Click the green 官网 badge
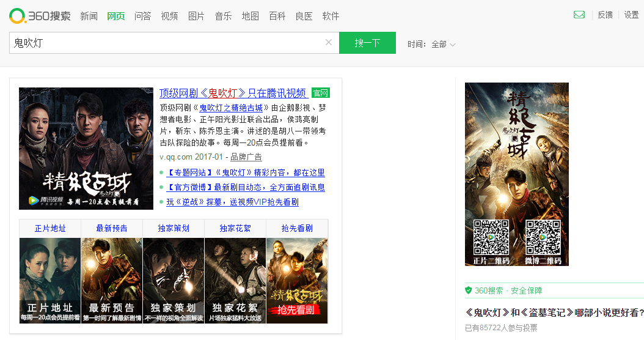The image size is (644, 340). tap(321, 93)
